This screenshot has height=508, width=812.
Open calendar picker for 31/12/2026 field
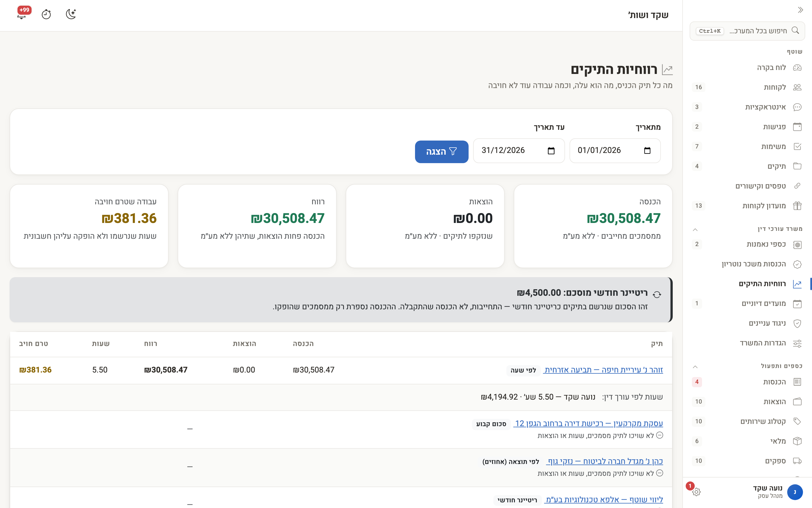click(551, 150)
